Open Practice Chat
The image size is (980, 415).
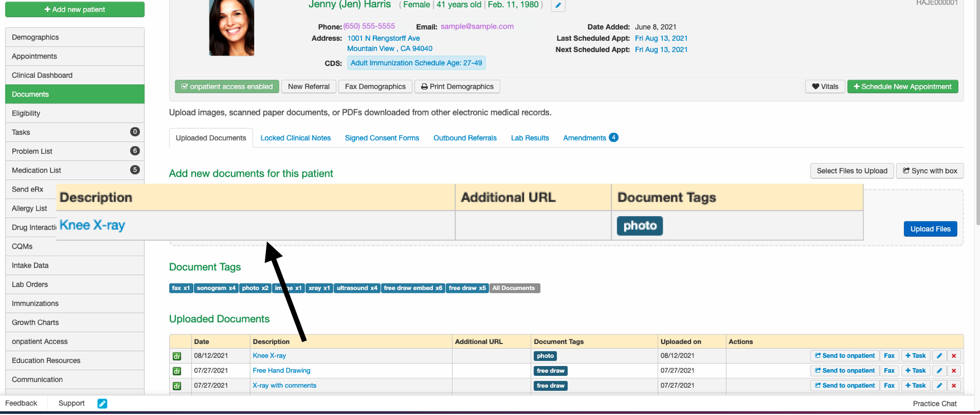934,404
